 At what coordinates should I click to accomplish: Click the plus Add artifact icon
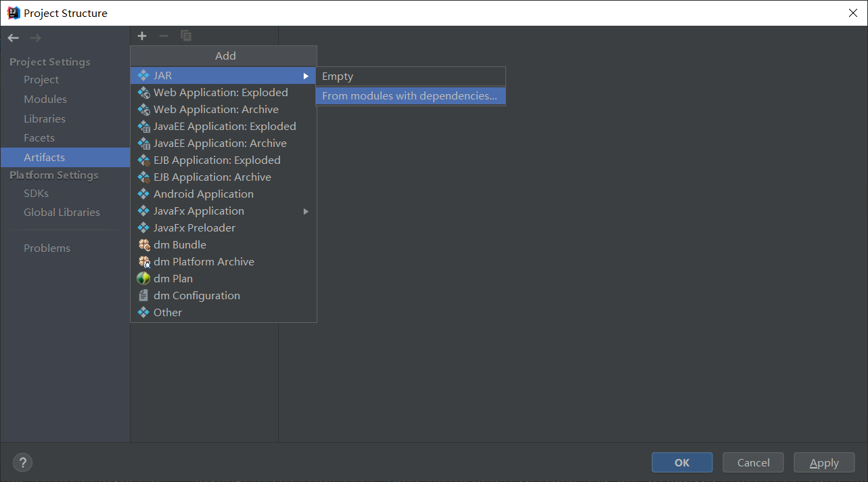click(142, 36)
